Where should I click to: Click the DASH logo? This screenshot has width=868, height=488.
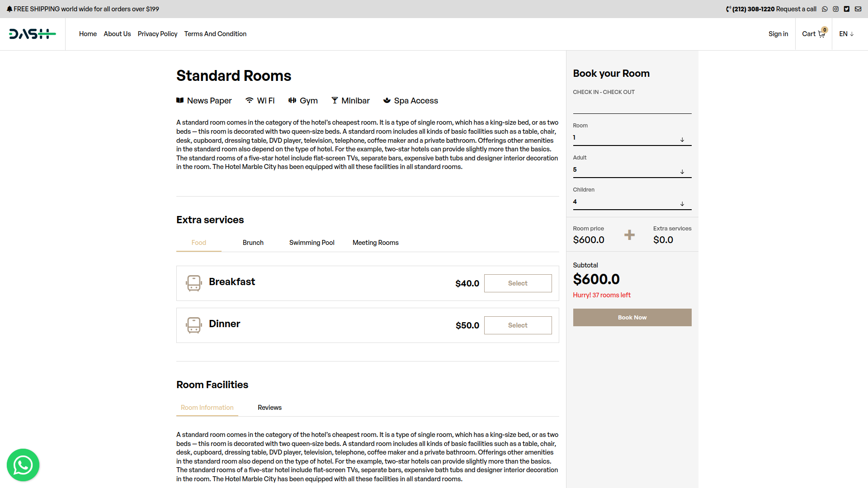(x=32, y=34)
